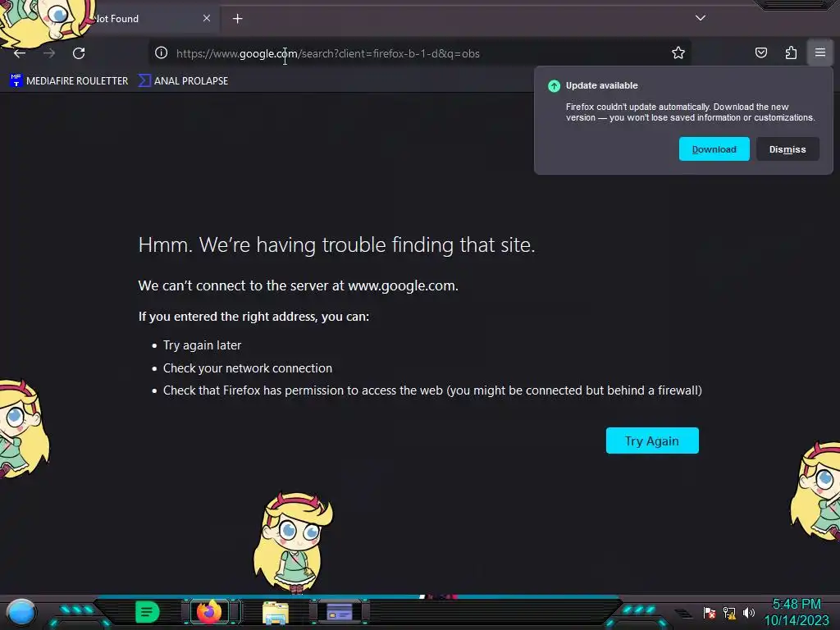
Task: Open the purple window app on taskbar
Action: [x=340, y=612]
